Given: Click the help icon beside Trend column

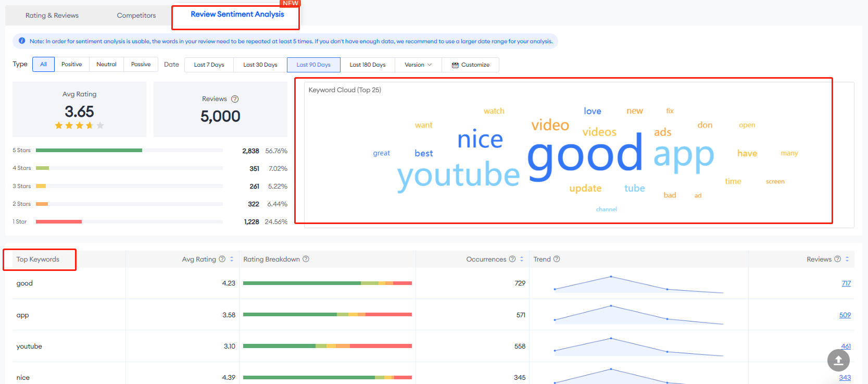Looking at the screenshot, I should (557, 259).
